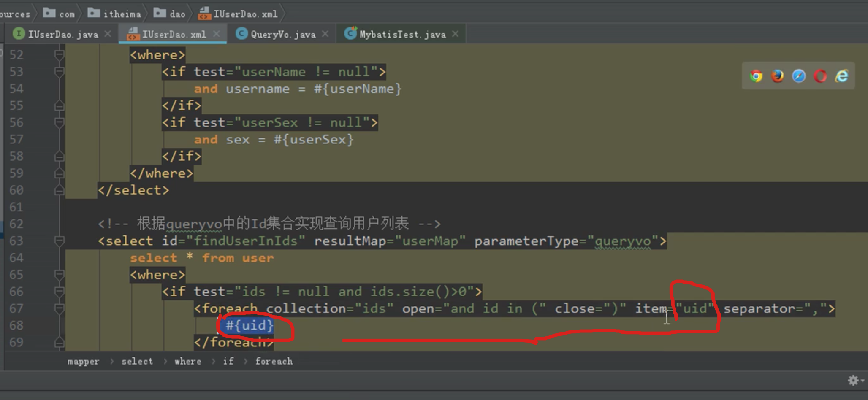Close the MybatisTest.java tab

[x=455, y=34]
